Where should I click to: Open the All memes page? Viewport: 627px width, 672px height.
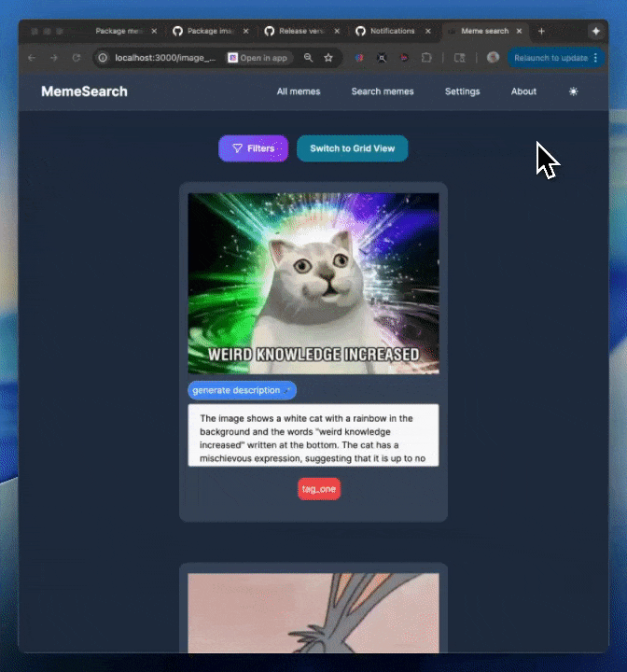pyautogui.click(x=298, y=91)
